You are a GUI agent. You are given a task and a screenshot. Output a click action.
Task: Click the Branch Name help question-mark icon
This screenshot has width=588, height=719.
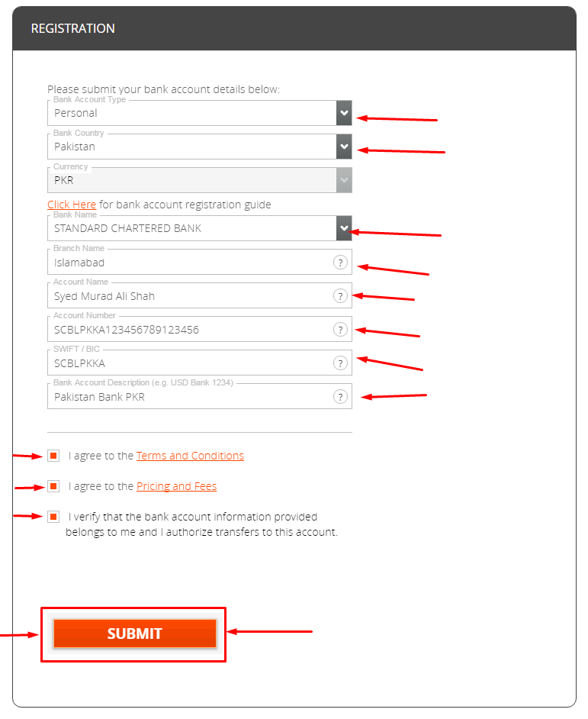click(x=340, y=263)
